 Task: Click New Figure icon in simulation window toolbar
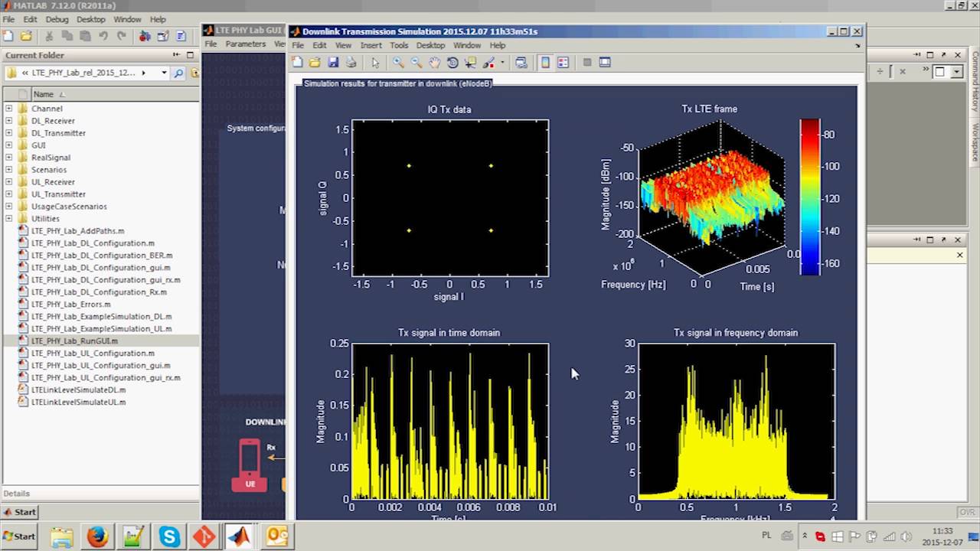297,63
